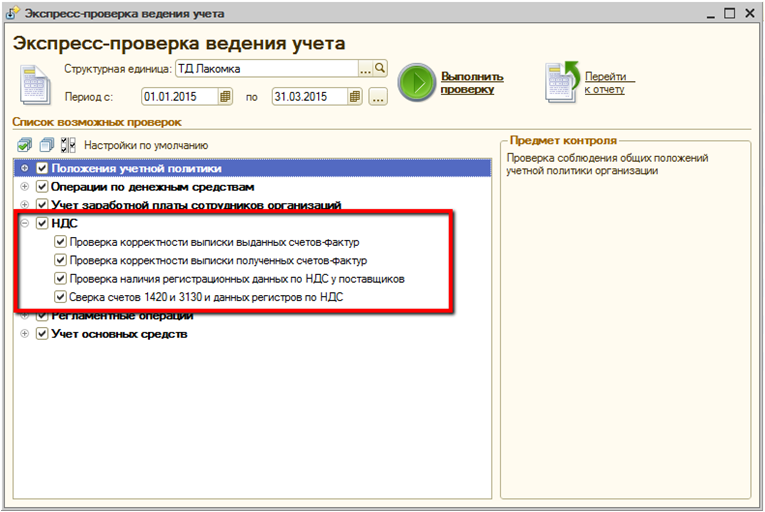Expand the Операции по денежным средствам node
Viewport: 765px width, 512px height.
[25, 187]
